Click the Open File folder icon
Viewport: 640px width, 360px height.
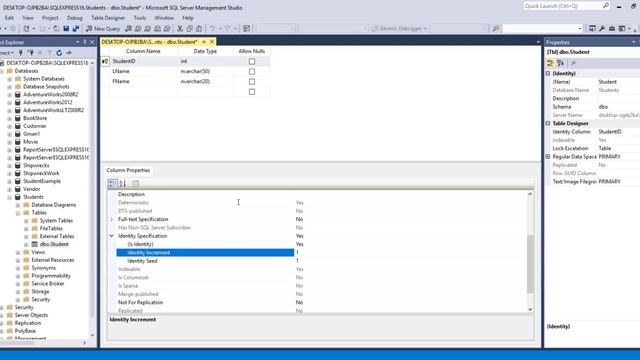56,29
